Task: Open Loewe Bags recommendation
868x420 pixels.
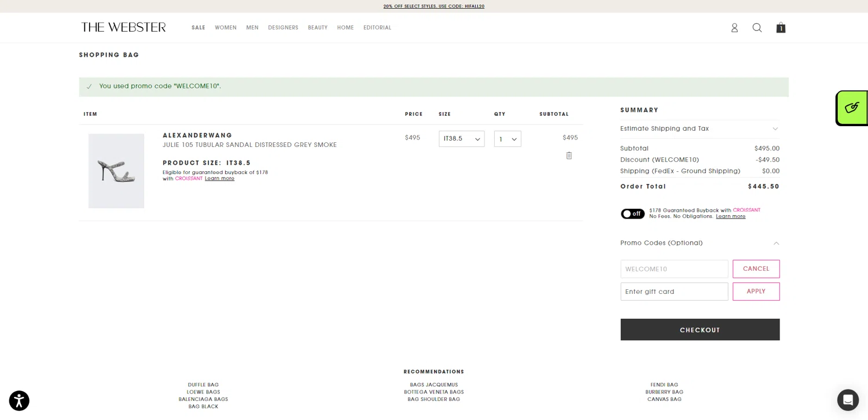Action: click(x=203, y=392)
